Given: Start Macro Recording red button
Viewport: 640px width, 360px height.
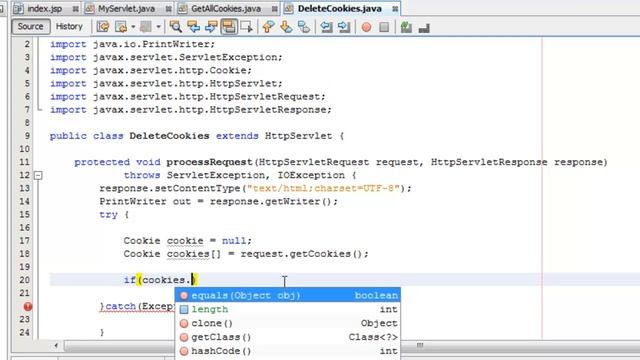Looking at the screenshot, I should click(x=367, y=27).
